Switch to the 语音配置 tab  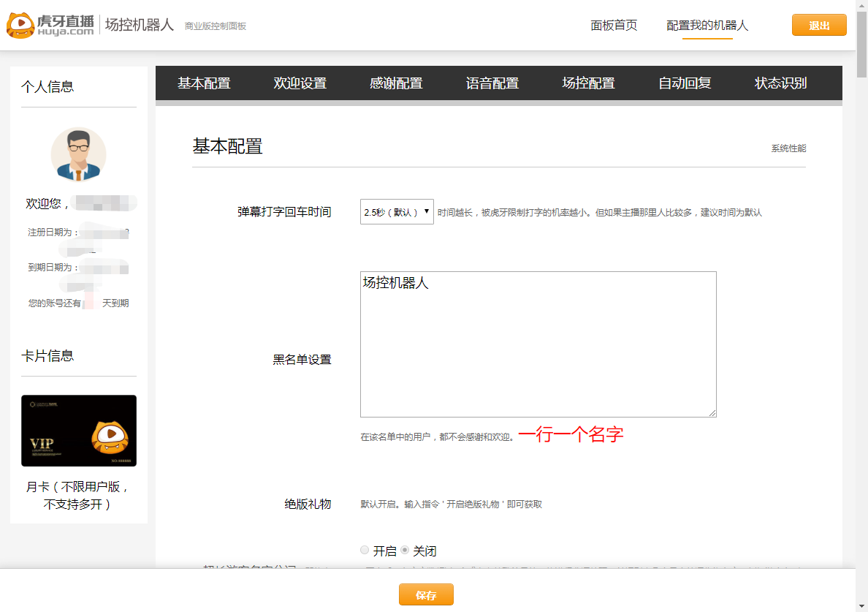click(492, 83)
